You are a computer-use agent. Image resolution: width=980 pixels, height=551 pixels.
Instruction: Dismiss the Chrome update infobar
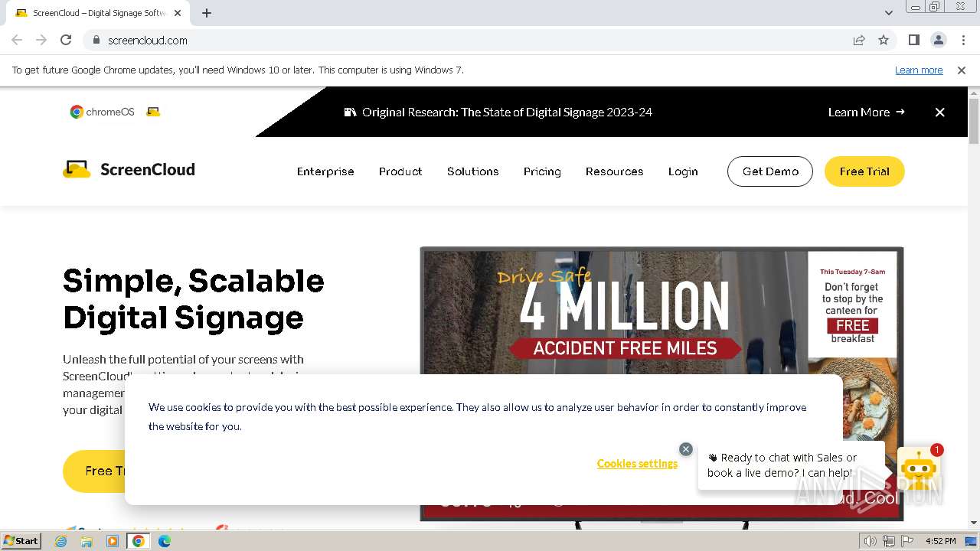click(962, 70)
